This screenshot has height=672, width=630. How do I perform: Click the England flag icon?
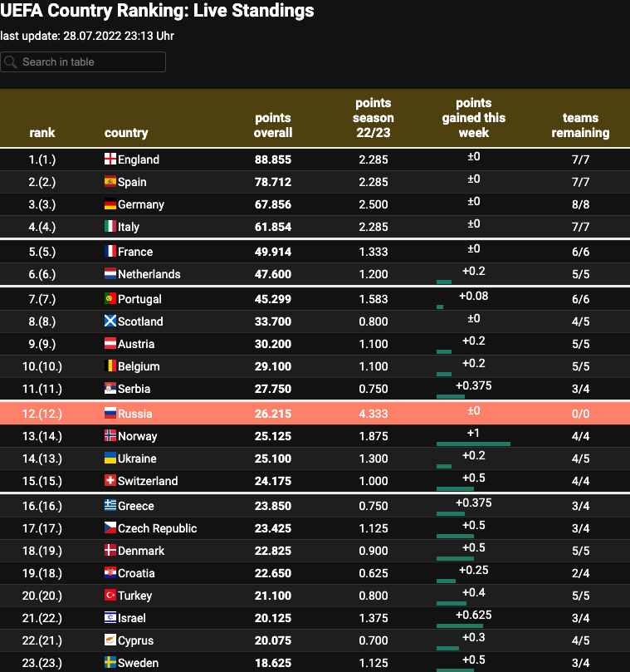click(x=110, y=159)
